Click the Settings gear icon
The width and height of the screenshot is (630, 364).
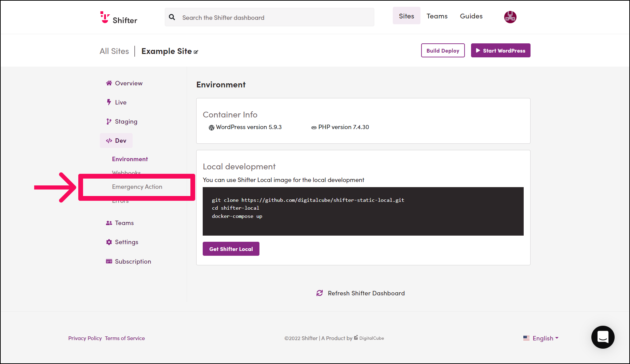tap(109, 242)
